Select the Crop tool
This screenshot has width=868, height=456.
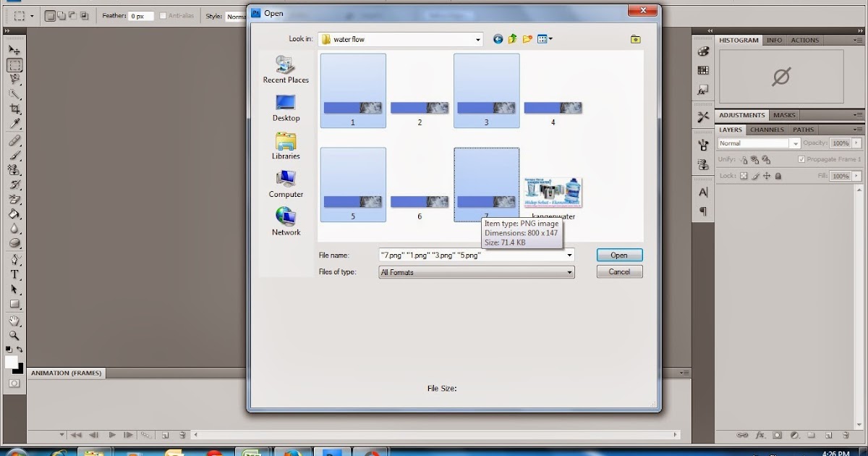coord(14,109)
